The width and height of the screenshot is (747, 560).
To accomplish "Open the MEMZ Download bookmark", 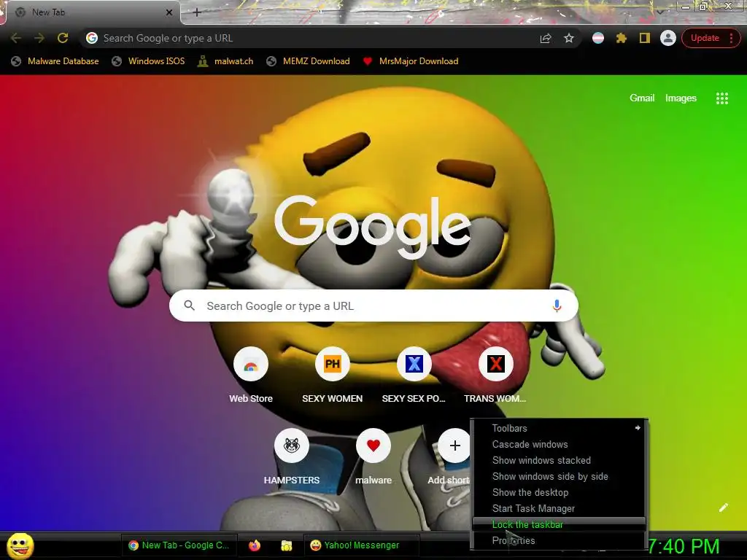I will [309, 61].
